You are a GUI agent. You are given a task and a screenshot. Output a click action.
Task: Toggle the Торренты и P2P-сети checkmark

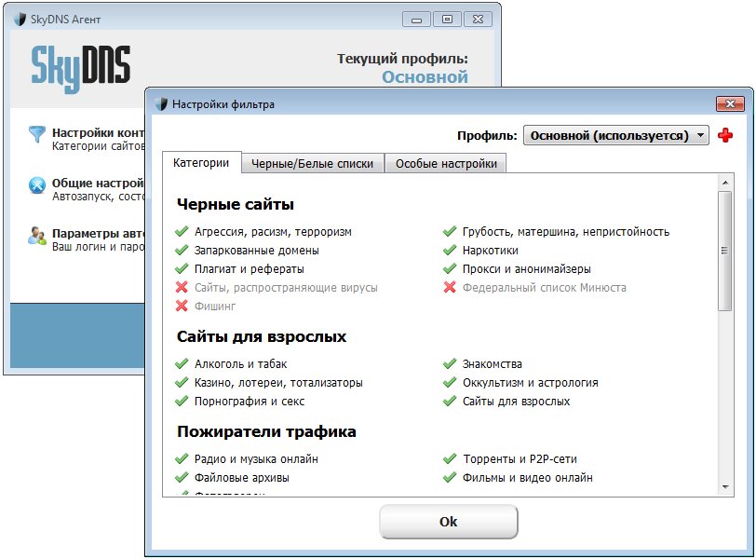click(x=450, y=458)
